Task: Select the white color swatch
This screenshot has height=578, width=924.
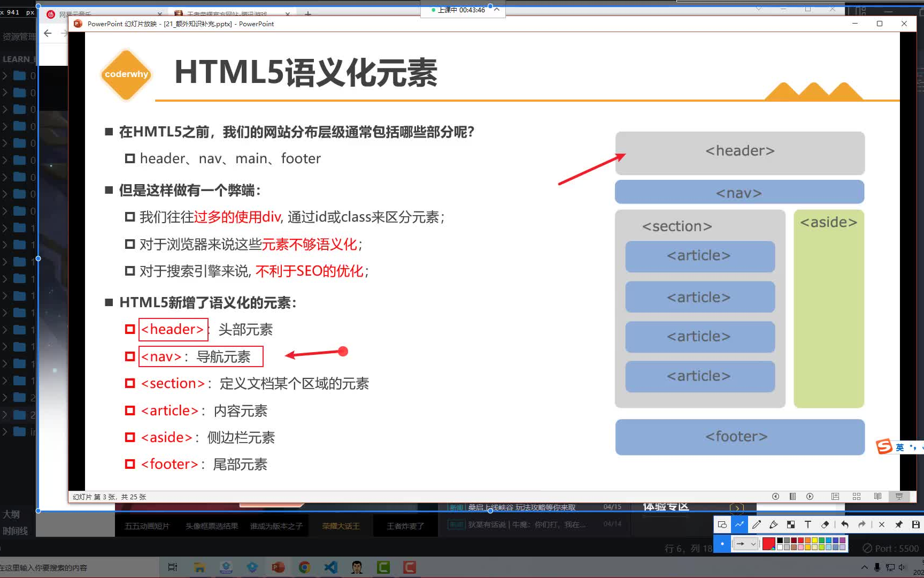Action: (780, 547)
